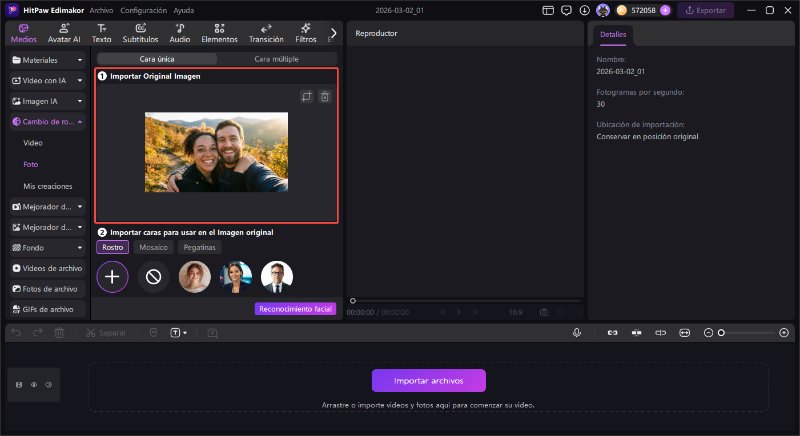Add more credits with the plus icon
The image size is (800, 436).
(x=665, y=10)
